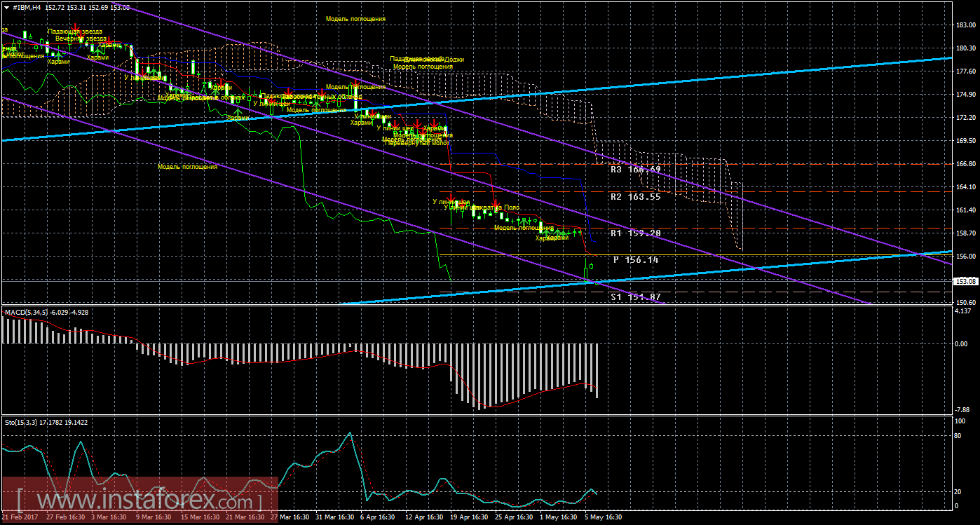Click the 156.00 price axis label
Screen dimensions: 980x525
(966, 257)
